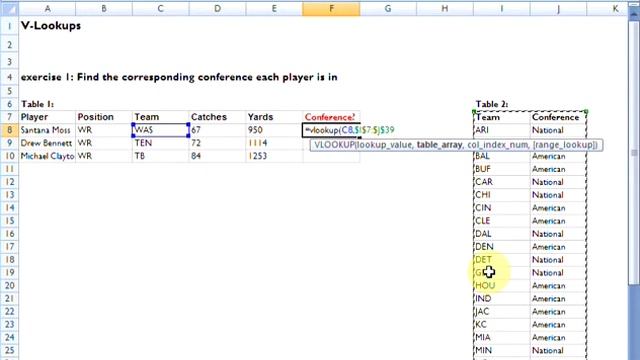Image resolution: width=640 pixels, height=360 pixels.
Task: Select the CAR team cell
Action: click(502, 182)
